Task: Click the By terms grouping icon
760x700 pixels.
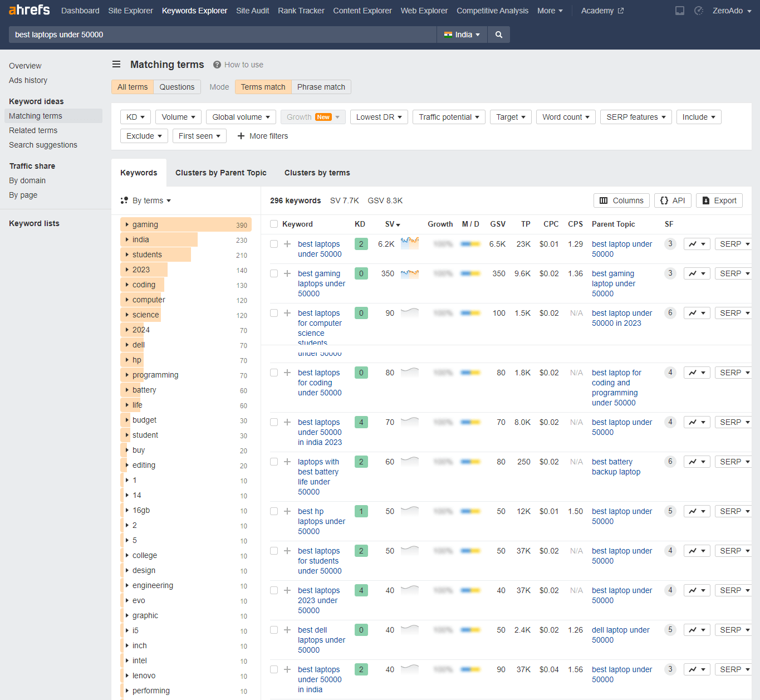Action: [x=124, y=200]
